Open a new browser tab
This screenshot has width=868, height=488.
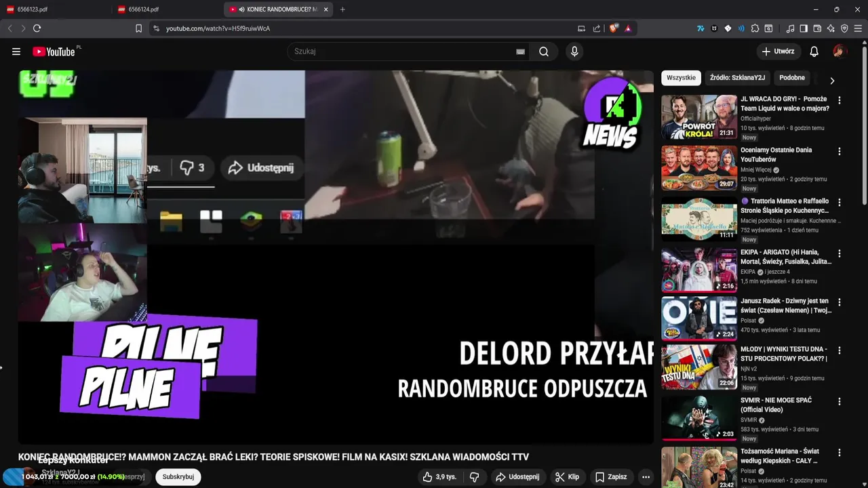pos(342,9)
